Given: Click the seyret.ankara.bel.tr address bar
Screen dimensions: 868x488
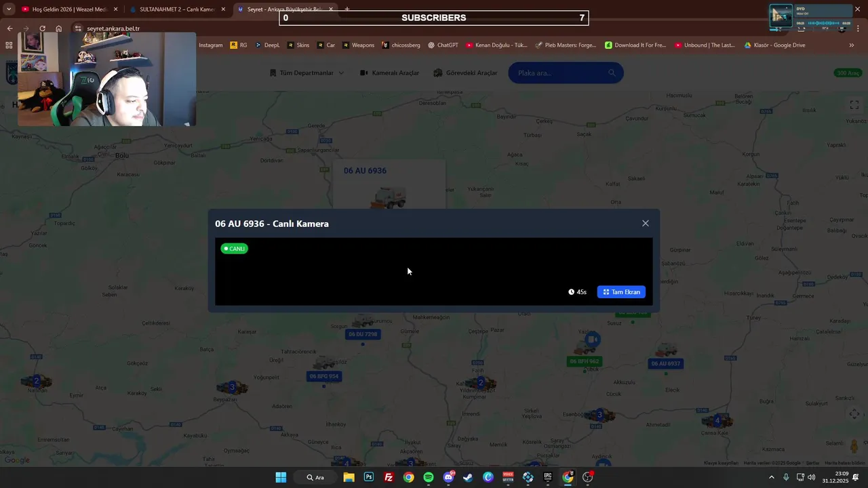Looking at the screenshot, I should pos(113,28).
